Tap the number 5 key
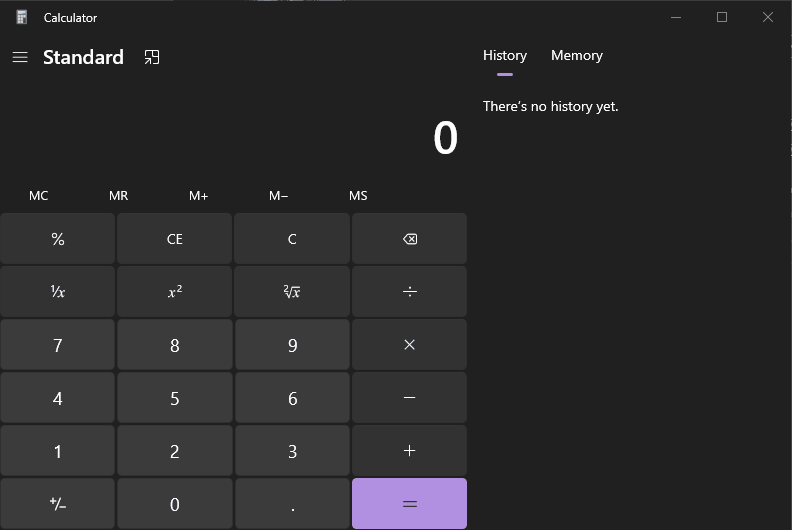792x530 pixels. coord(175,398)
